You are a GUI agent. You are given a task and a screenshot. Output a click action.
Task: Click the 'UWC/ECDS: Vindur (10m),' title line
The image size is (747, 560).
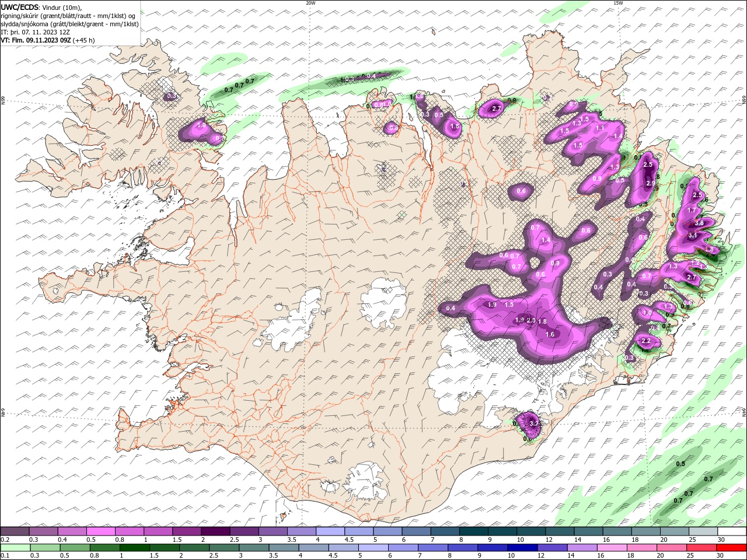tap(41, 7)
